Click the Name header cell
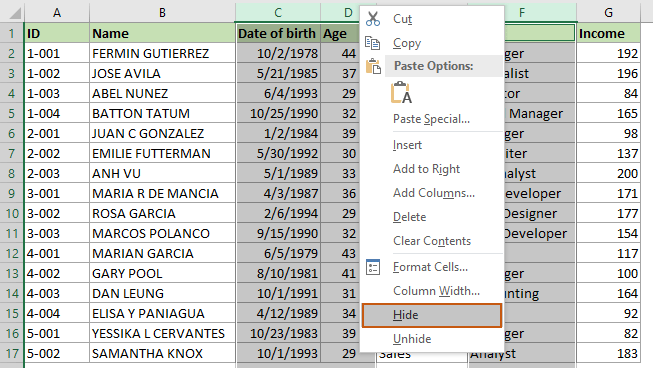653x368 pixels. pos(162,33)
